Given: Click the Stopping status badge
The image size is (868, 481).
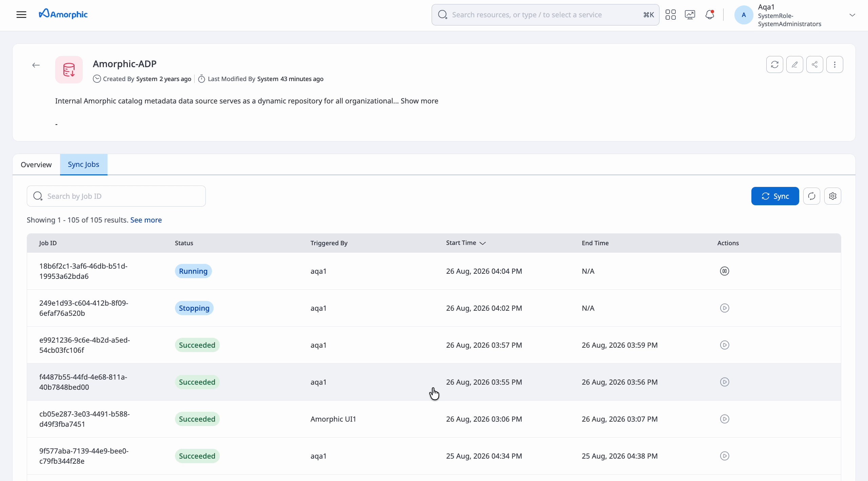Looking at the screenshot, I should (194, 308).
